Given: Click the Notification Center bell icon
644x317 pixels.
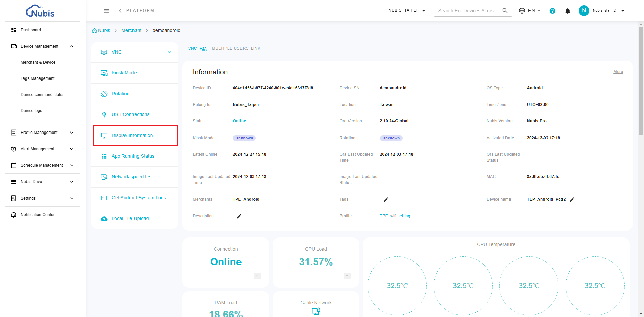Looking at the screenshot, I should pos(14,215).
